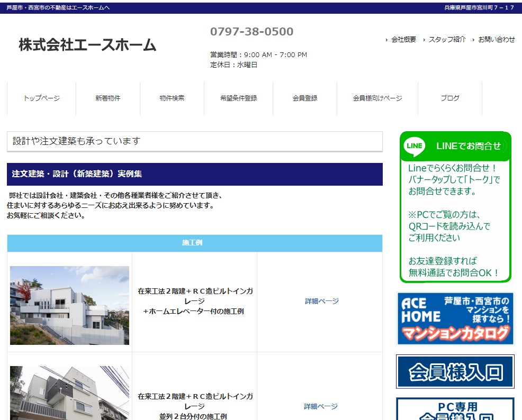Open the トップページ menu item
This screenshot has height=420, width=522.
point(42,98)
